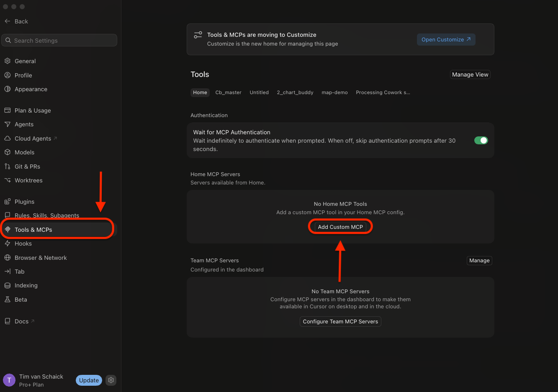
Task: Open Cloud Agents external link
Action: pyautogui.click(x=36, y=138)
